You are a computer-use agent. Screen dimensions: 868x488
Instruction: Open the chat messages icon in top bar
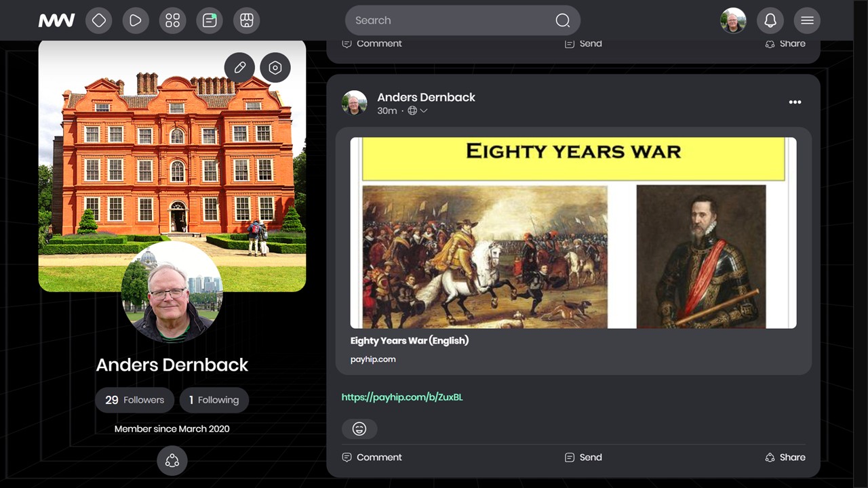[210, 20]
